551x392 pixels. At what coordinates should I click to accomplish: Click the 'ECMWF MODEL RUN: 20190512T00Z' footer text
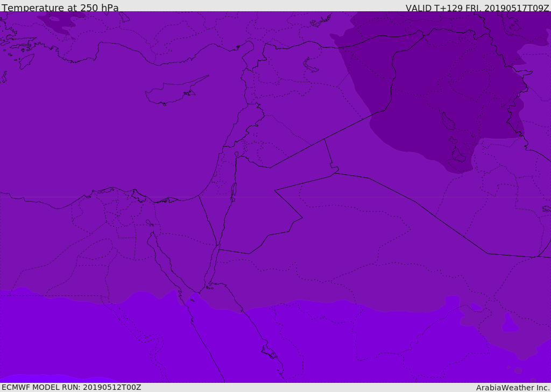72,387
